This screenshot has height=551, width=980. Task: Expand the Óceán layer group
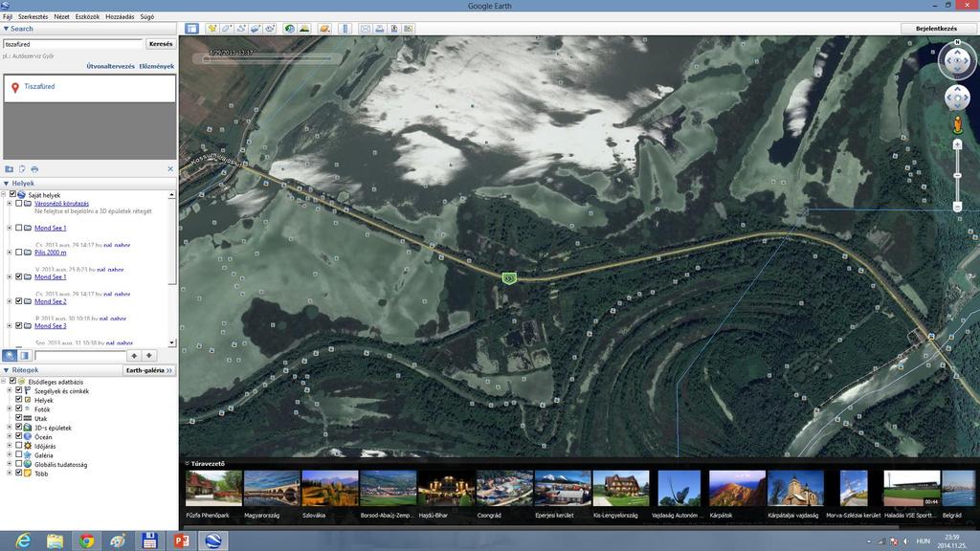10,436
